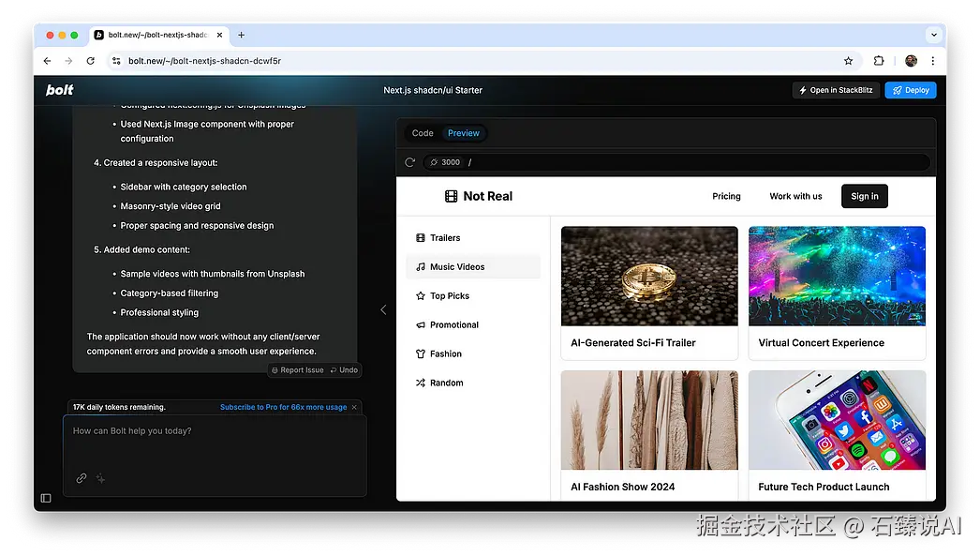The image size is (980, 556).
Task: Dismiss the tokens remaining banner
Action: 354,407
